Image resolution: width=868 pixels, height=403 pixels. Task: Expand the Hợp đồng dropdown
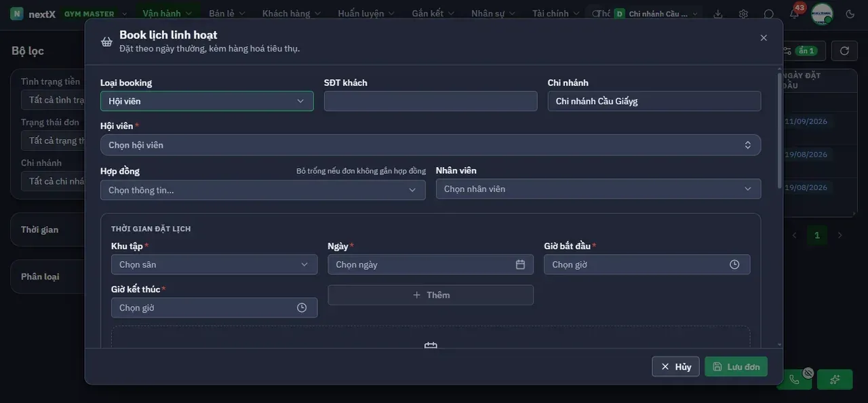(263, 190)
